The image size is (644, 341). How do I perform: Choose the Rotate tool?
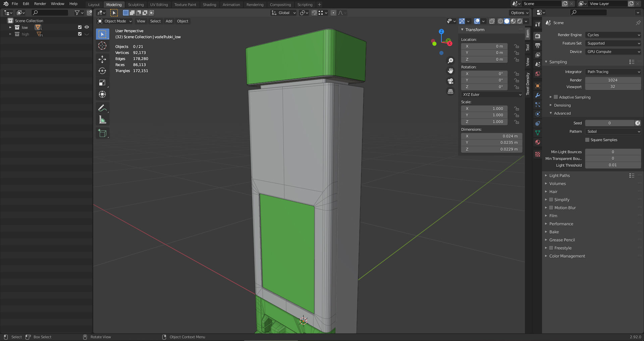[x=103, y=71]
